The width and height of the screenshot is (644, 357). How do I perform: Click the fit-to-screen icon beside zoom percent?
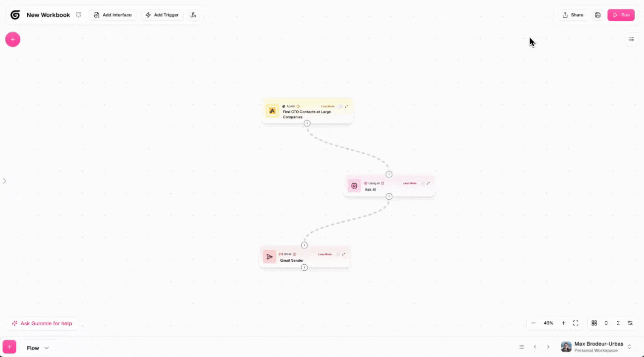(x=576, y=323)
